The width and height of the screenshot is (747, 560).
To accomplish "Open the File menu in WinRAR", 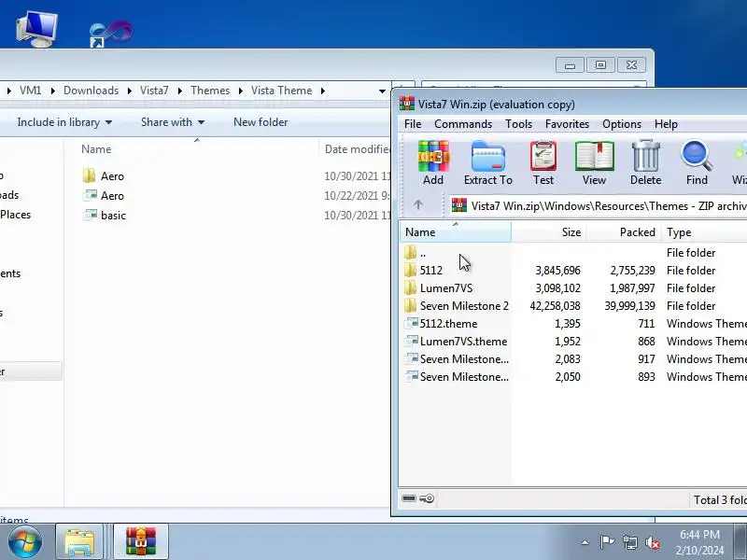I will (413, 124).
